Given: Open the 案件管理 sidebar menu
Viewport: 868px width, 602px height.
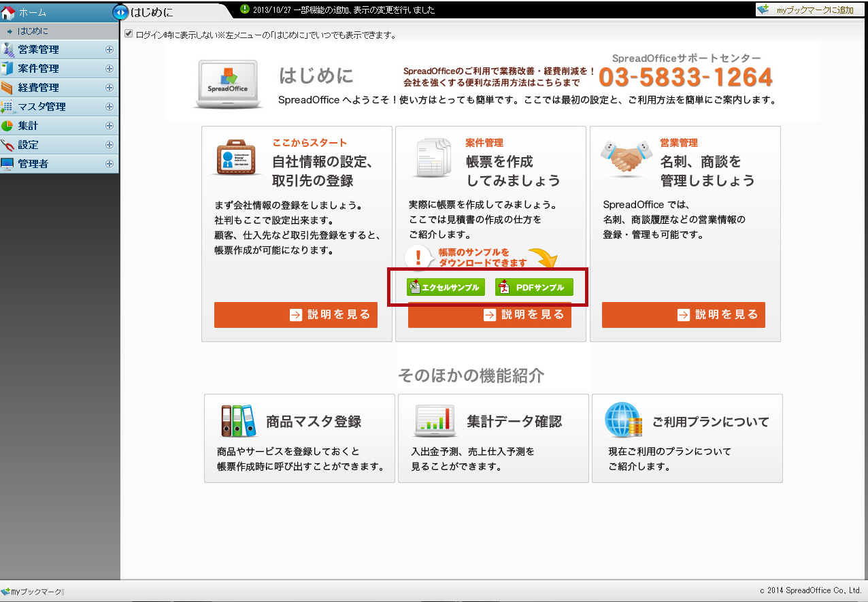Looking at the screenshot, I should pyautogui.click(x=59, y=69).
